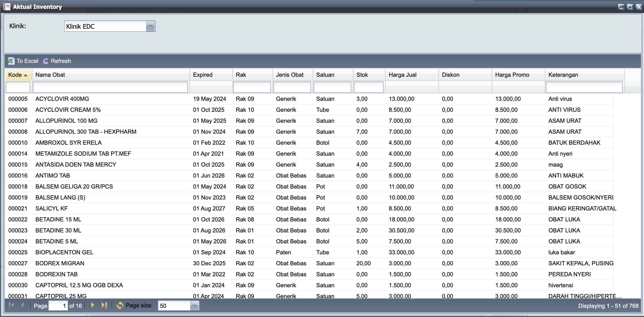Viewport: 644px width, 317px height.
Task: Click the Refresh icon in toolbar
Action: click(x=46, y=61)
